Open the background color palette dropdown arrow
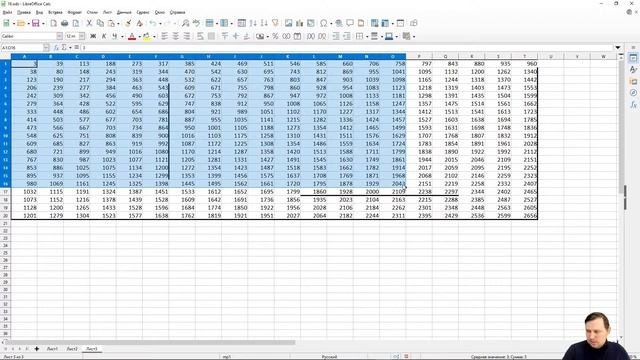This screenshot has height=360, width=640. coord(154,37)
